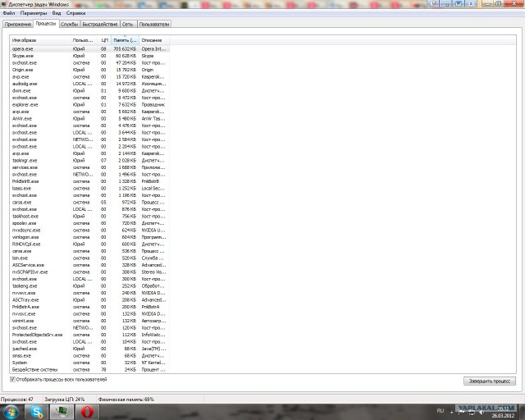Click the NT Kernel... description cell
525x420 pixels.
click(153, 363)
